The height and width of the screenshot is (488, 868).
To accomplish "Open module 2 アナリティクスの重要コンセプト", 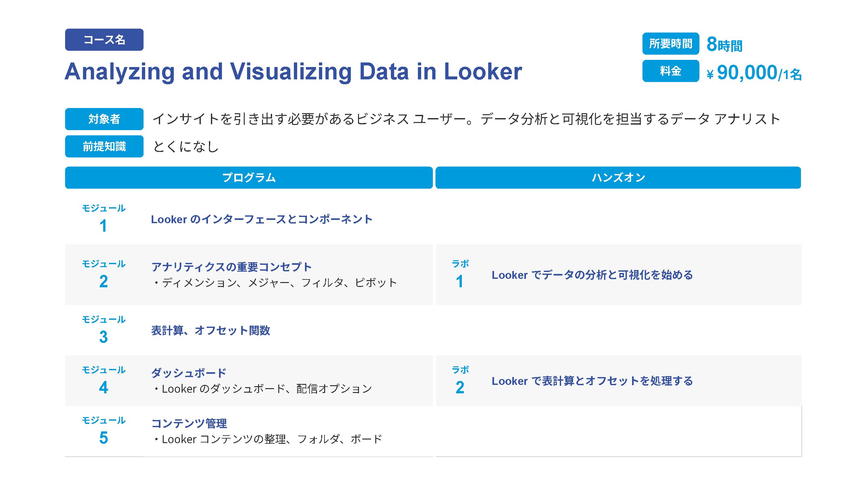I will coord(231,267).
